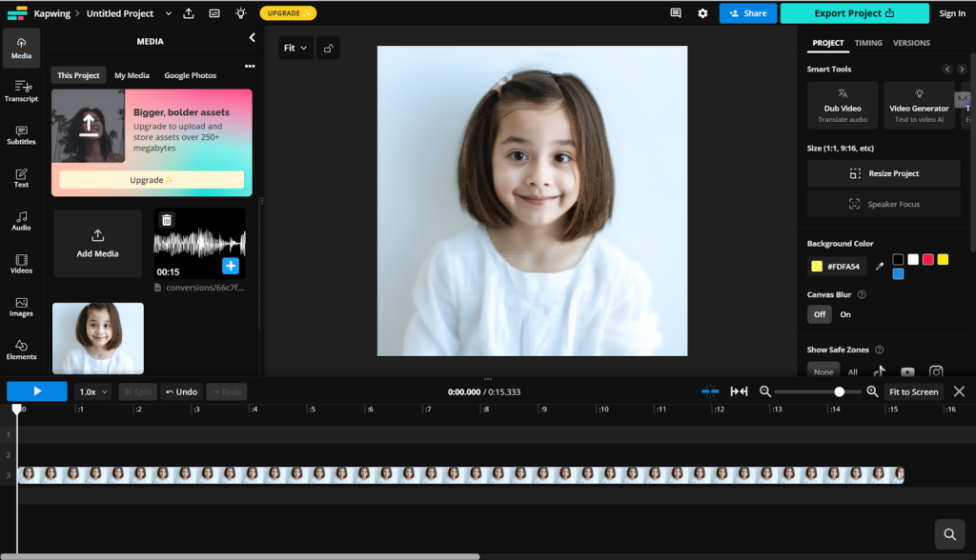Click the Add Media button

[98, 243]
